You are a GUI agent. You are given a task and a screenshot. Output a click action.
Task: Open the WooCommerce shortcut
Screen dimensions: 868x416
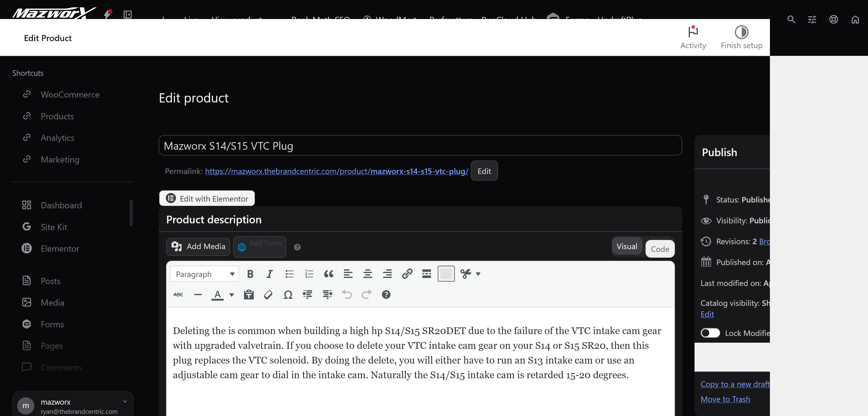pos(70,94)
